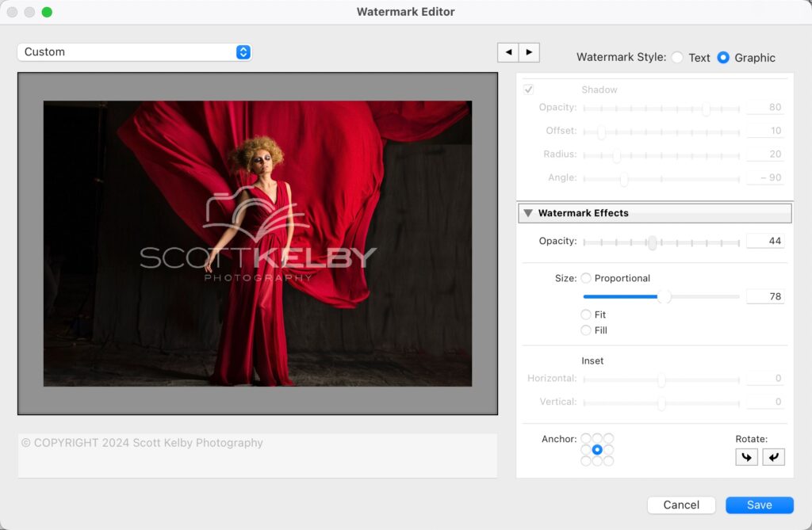This screenshot has width=812, height=530.
Task: Set anchor to top-left point
Action: (586, 438)
